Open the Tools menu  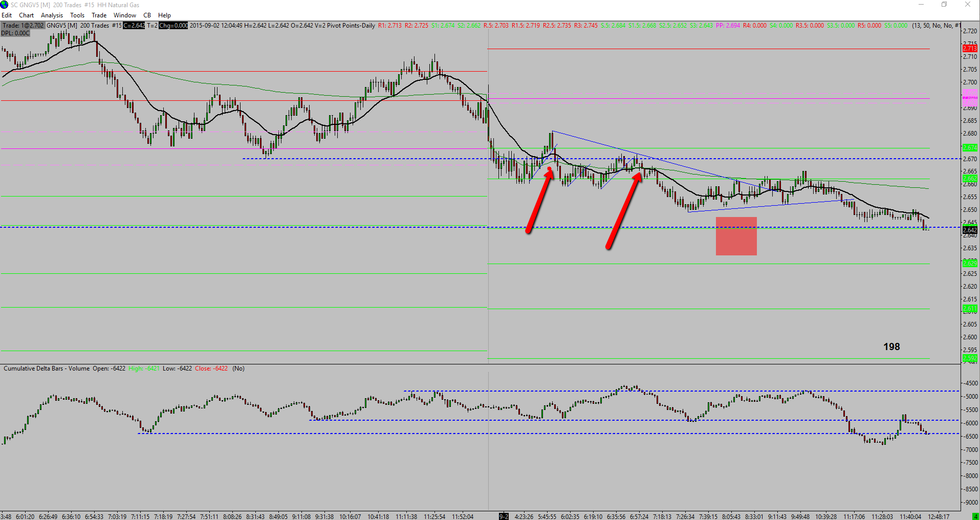coord(77,15)
